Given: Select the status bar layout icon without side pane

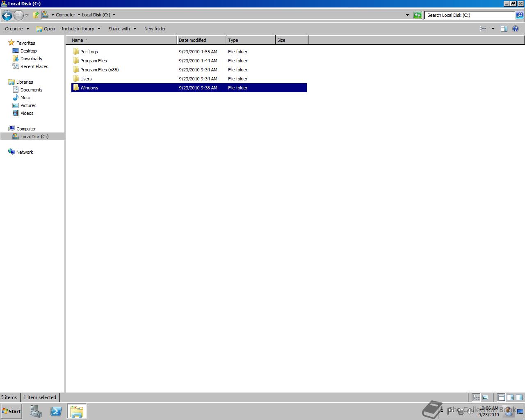Looking at the screenshot, I should [501, 397].
